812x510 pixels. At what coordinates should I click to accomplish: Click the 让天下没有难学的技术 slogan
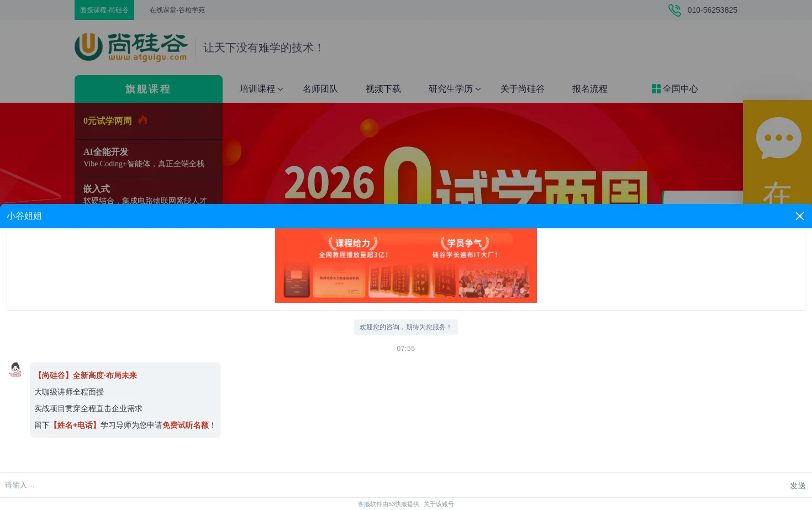coord(263,48)
